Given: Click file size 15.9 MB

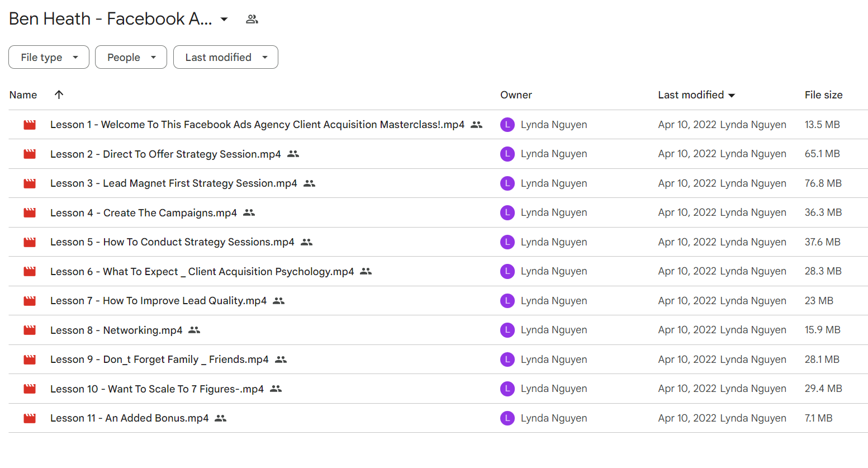Looking at the screenshot, I should tap(822, 330).
